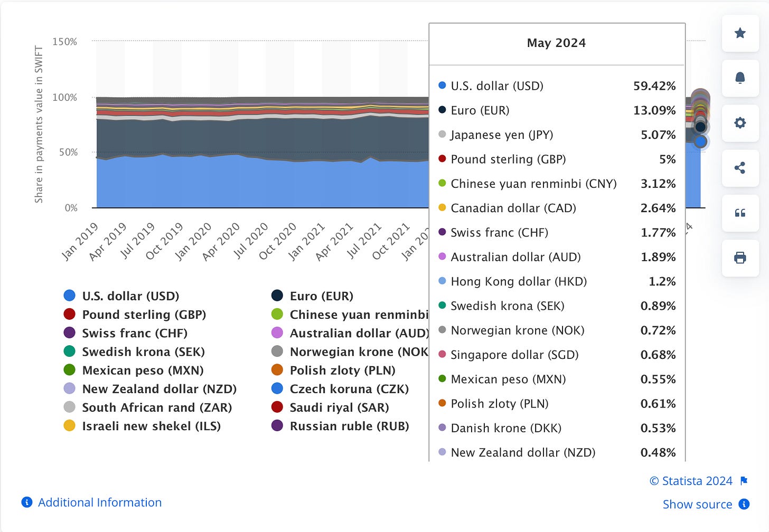Toggle U.S. dollar (USD) legend series
This screenshot has height=532, width=769.
[x=121, y=296]
